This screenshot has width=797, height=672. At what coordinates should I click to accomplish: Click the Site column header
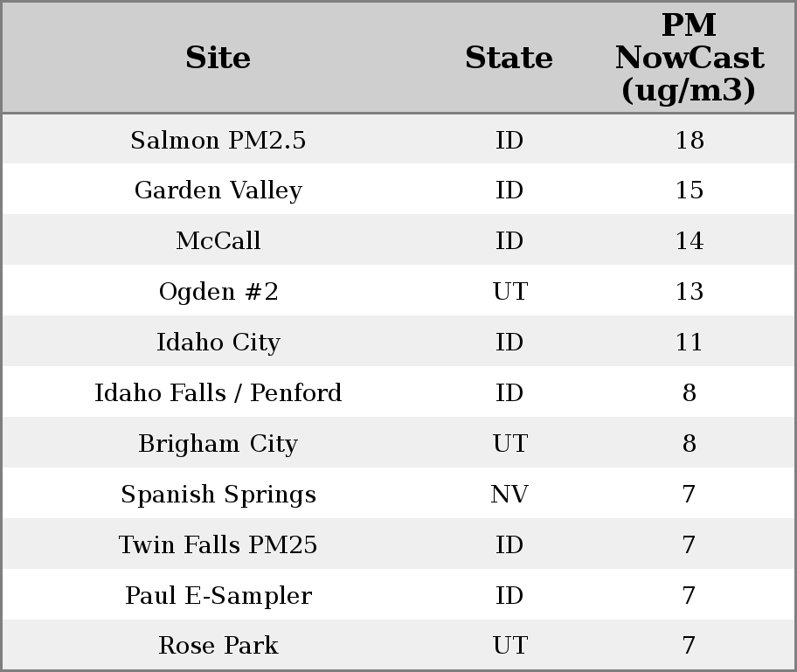click(218, 58)
